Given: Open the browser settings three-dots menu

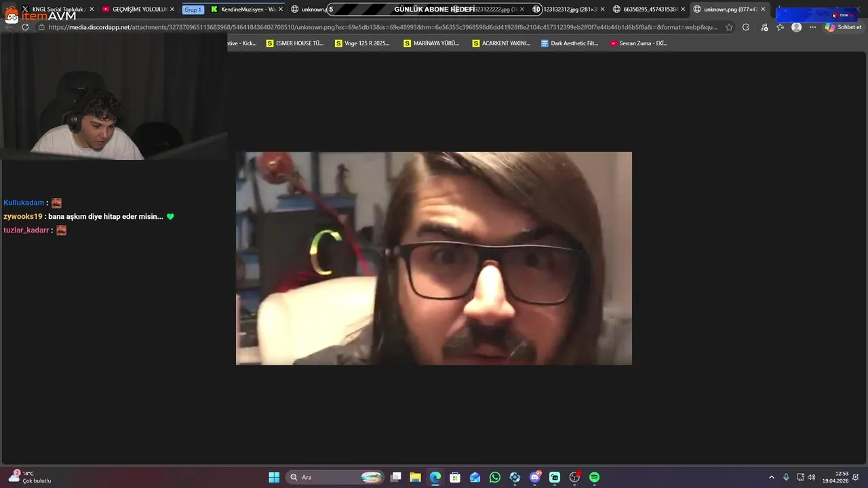Looking at the screenshot, I should click(812, 27).
